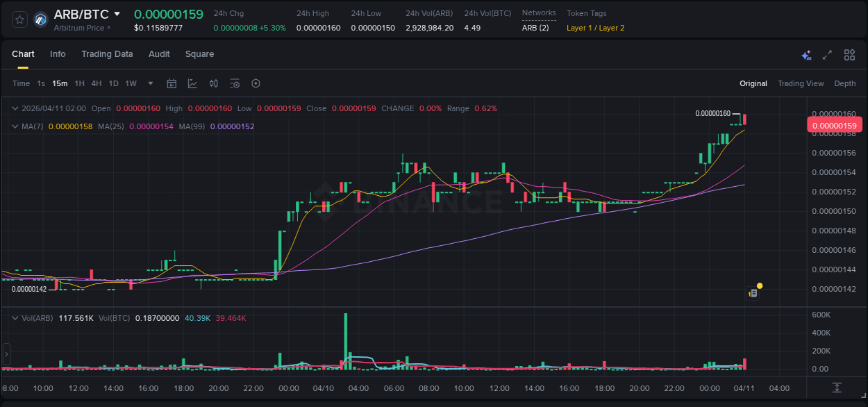Open technical indicators line chart icon
This screenshot has height=407, width=868.
192,83
